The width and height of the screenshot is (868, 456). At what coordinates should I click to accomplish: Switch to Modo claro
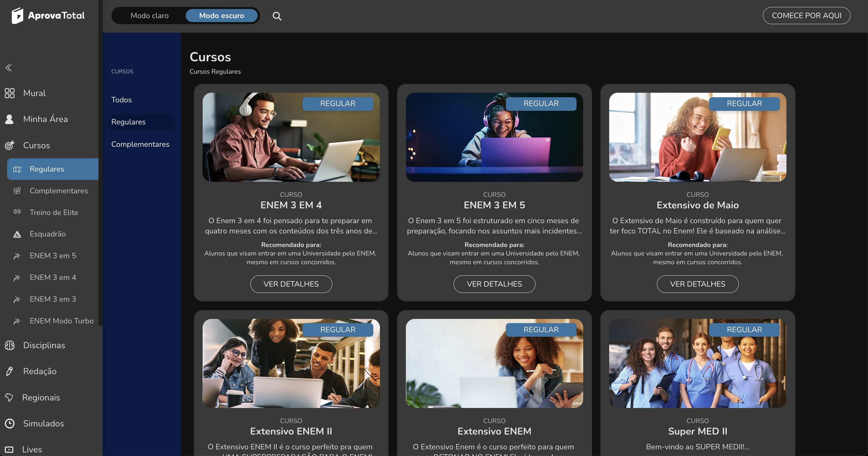[149, 15]
